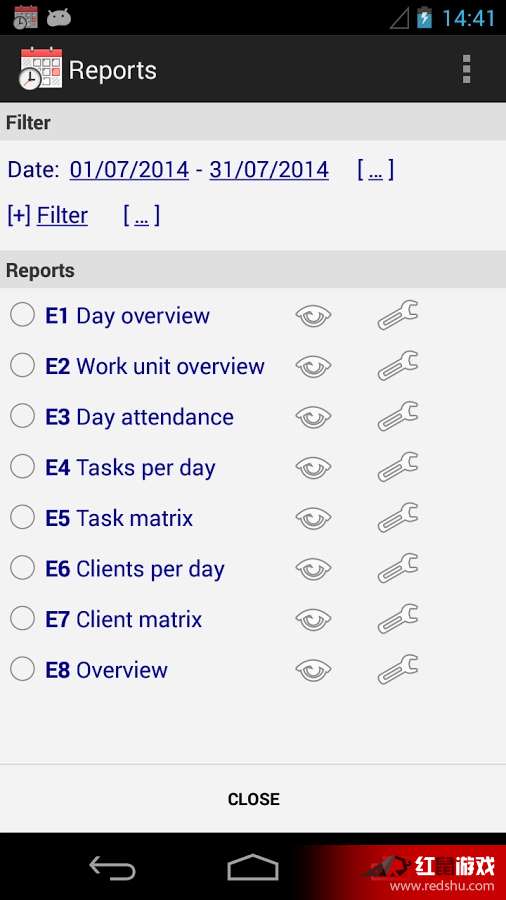Tap the CLOSE button

253,799
